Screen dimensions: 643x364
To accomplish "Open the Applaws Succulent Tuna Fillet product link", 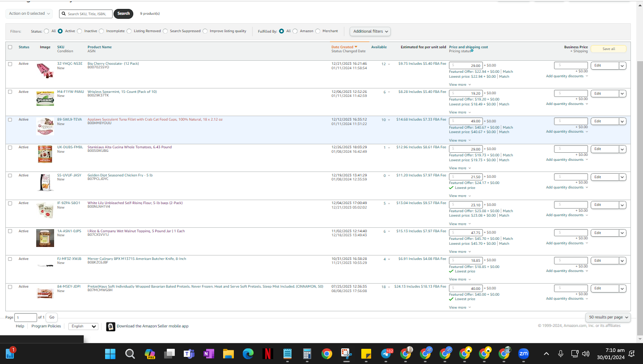I will click(x=155, y=120).
